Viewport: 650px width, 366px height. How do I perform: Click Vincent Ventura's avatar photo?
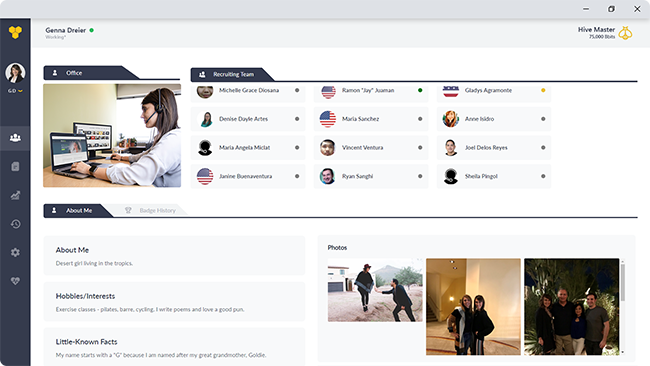point(327,148)
